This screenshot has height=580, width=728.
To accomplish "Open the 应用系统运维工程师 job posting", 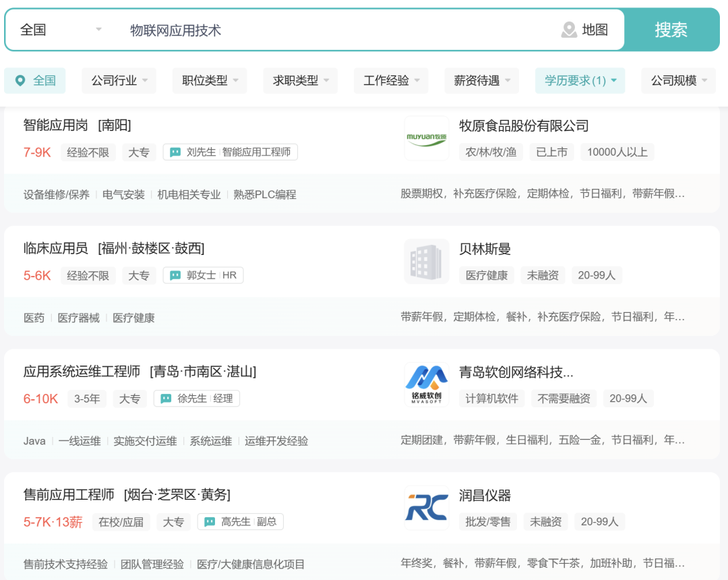I will pos(82,372).
